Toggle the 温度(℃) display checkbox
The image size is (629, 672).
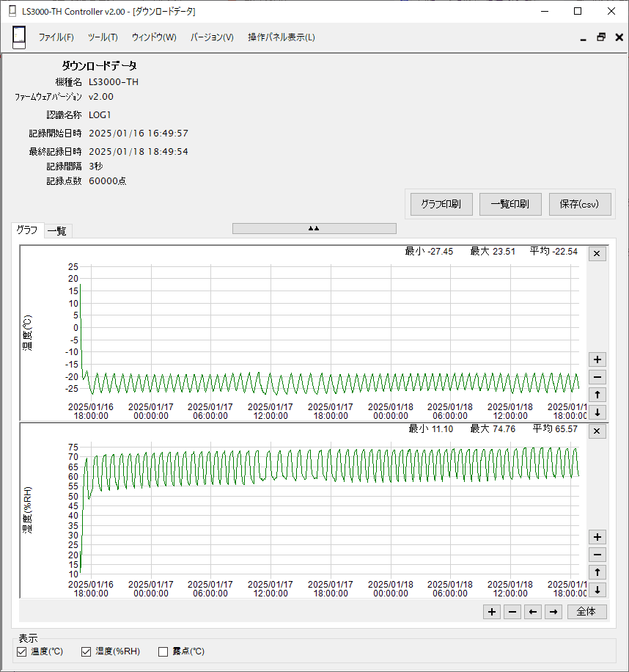coord(21,652)
